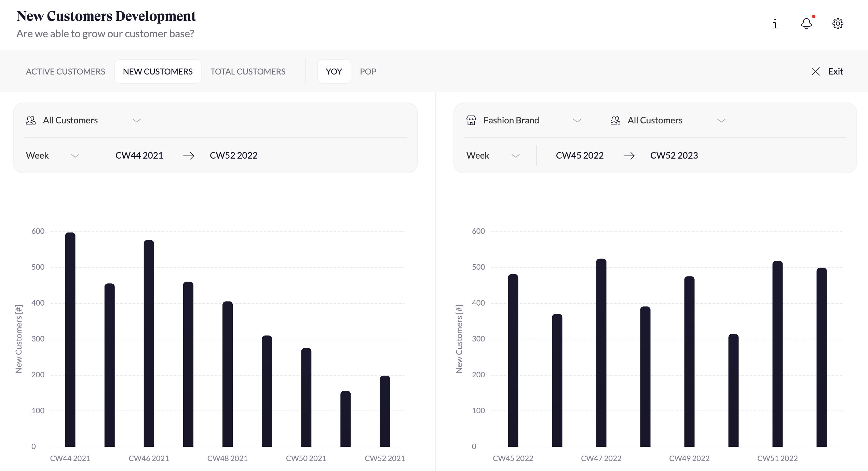Click the arrow between CW45 2022 and CW52 2023
Screen dimensions: 868x471
(x=629, y=156)
